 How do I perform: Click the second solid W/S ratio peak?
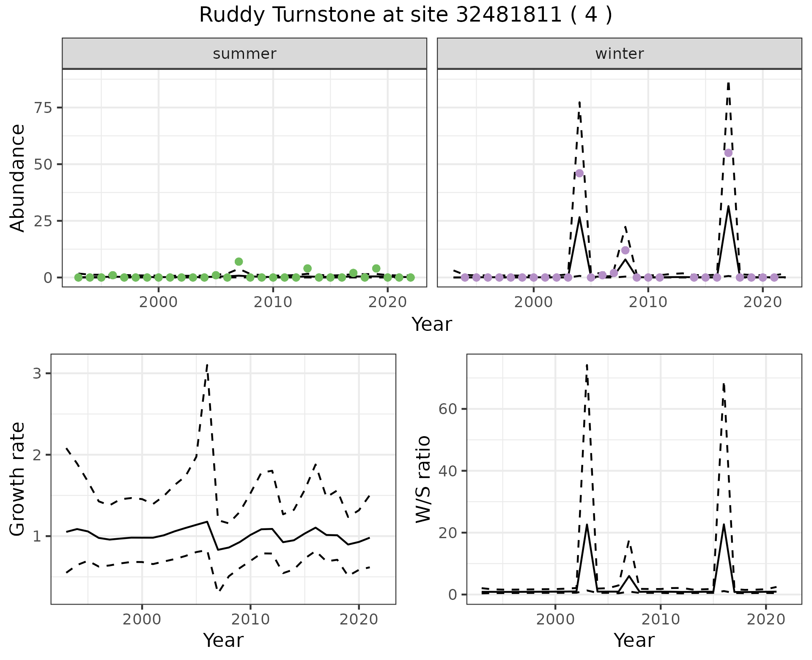coord(724,525)
